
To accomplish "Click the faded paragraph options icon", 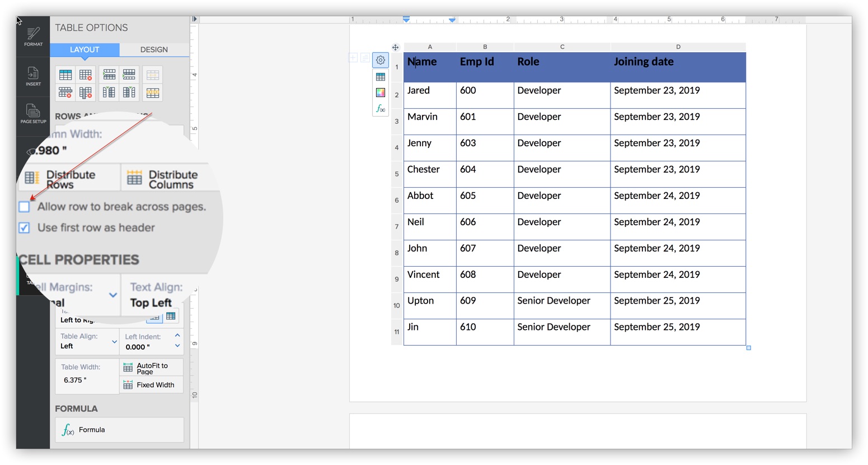I will [x=365, y=58].
